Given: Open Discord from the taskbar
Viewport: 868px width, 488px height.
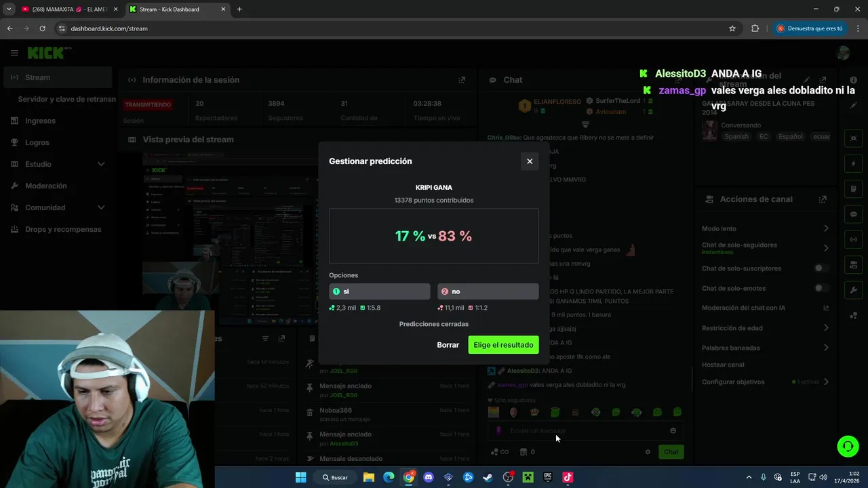Looking at the screenshot, I should 428,477.
